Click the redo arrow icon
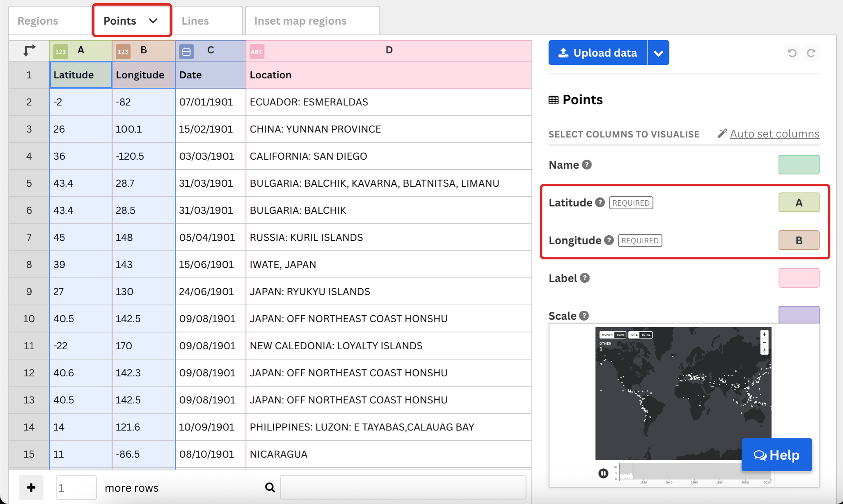 click(x=811, y=53)
